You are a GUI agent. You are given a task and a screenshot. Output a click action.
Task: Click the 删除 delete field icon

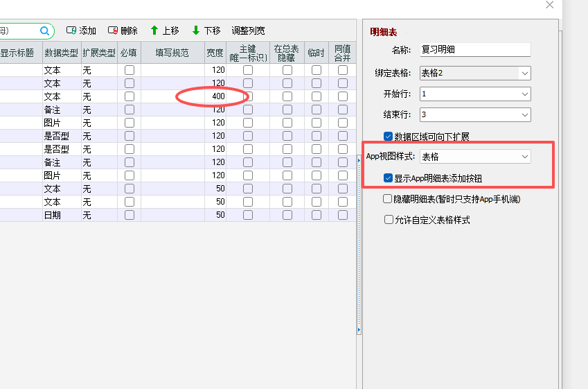click(x=113, y=31)
